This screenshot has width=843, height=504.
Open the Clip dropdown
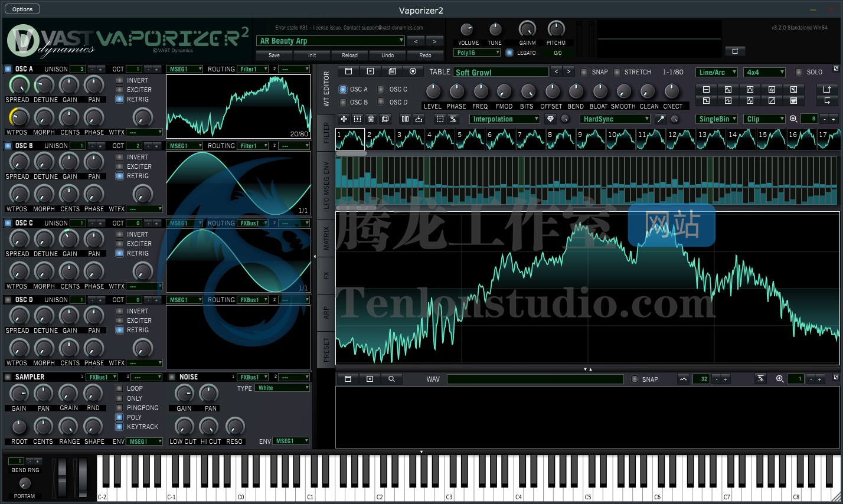(764, 119)
